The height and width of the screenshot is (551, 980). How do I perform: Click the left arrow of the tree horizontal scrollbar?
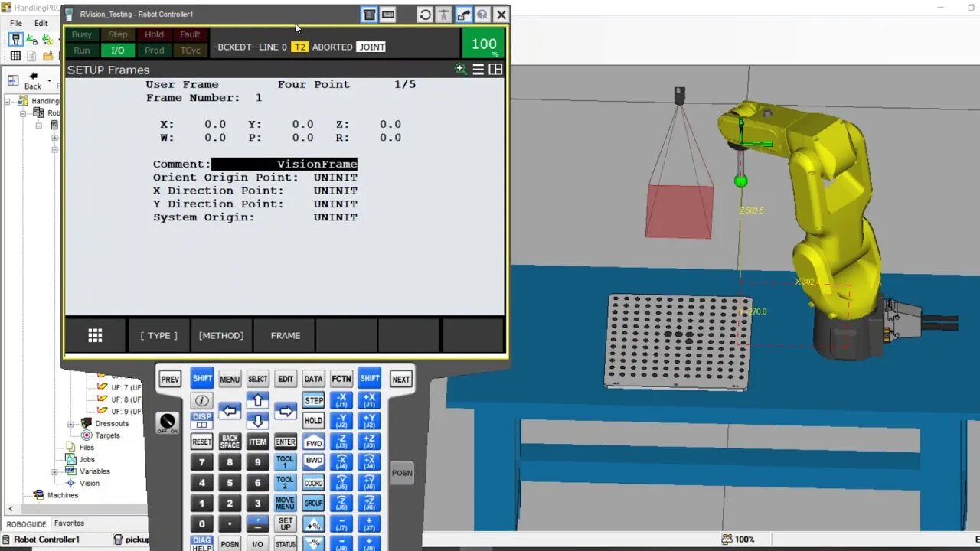[11, 508]
